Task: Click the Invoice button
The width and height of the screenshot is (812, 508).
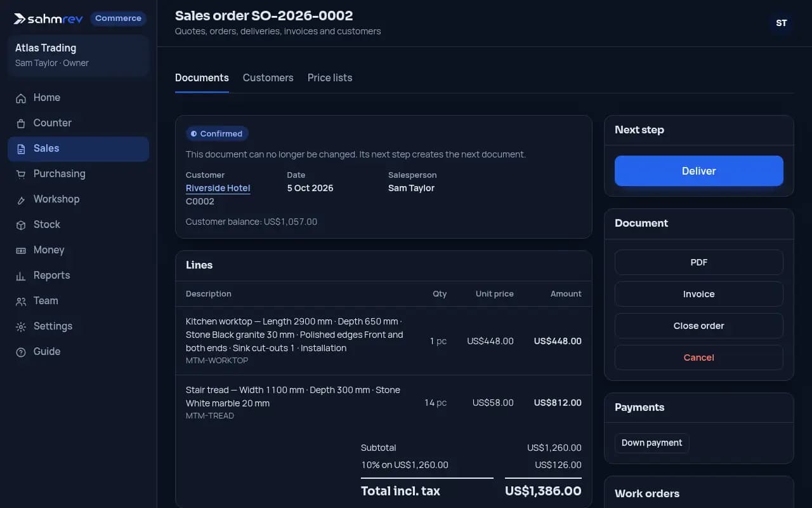Action: point(698,294)
